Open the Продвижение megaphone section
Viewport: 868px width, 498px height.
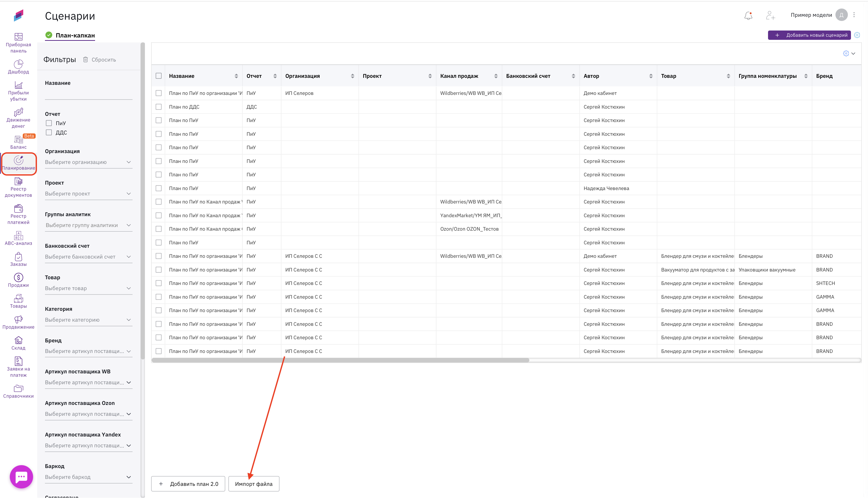tap(18, 322)
